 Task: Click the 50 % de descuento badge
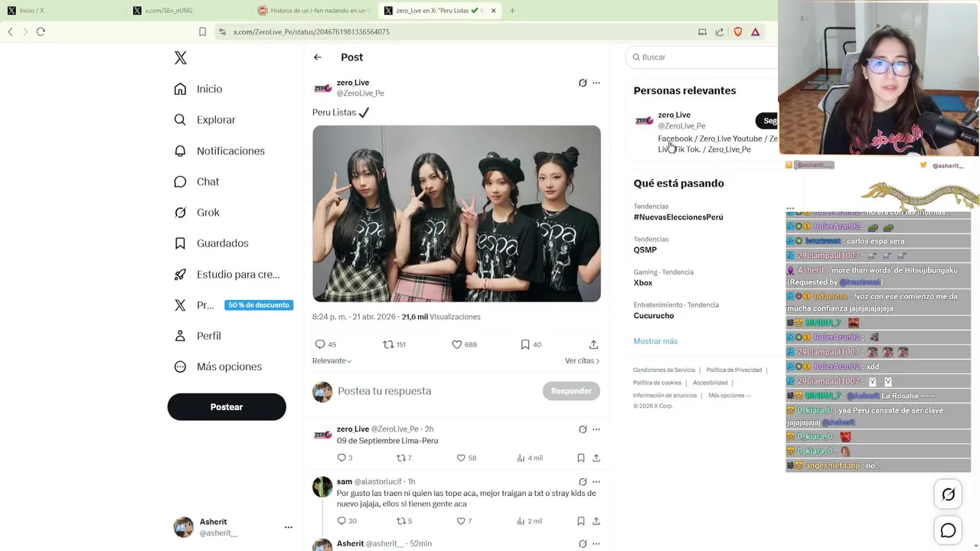[259, 305]
